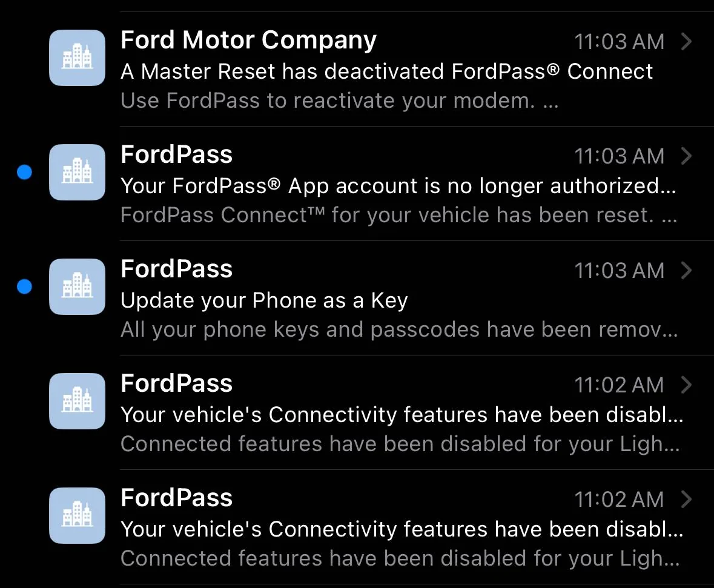Viewport: 714px width, 588px height.
Task: Tap unread dot beside 'Update your Phone as a Key'
Action: click(24, 287)
